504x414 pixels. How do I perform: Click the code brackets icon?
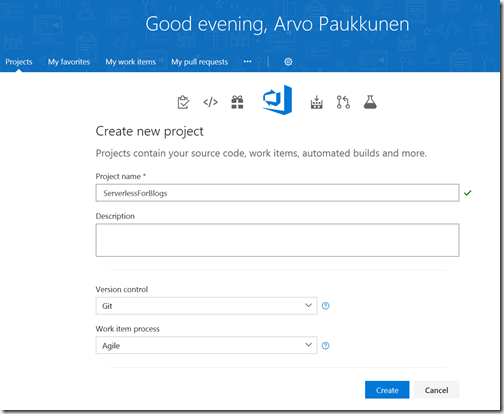[210, 102]
